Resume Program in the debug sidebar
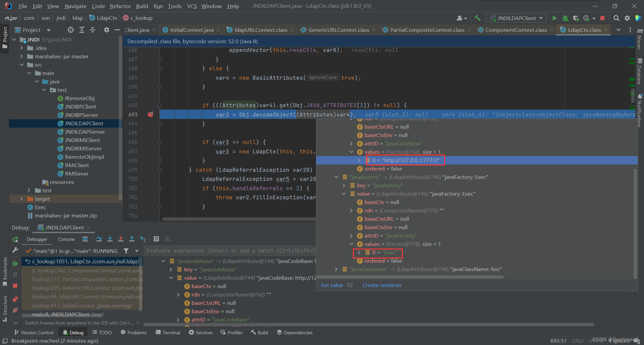 coord(15,264)
